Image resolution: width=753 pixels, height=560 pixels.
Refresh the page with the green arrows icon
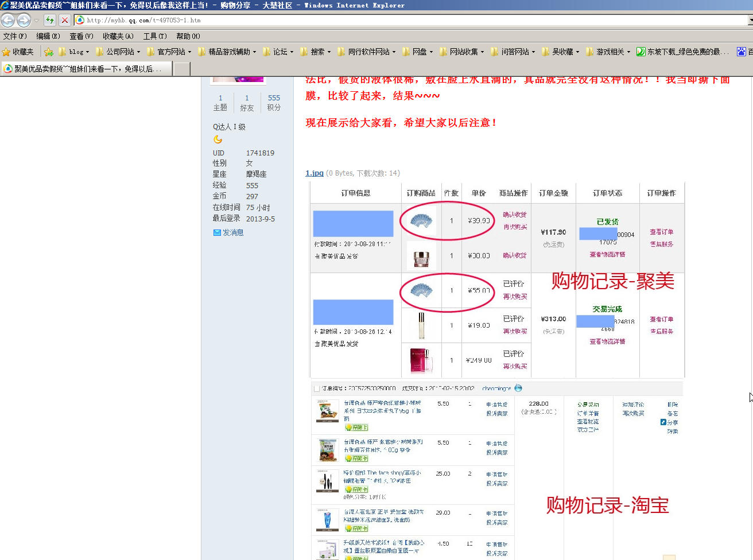tap(50, 20)
